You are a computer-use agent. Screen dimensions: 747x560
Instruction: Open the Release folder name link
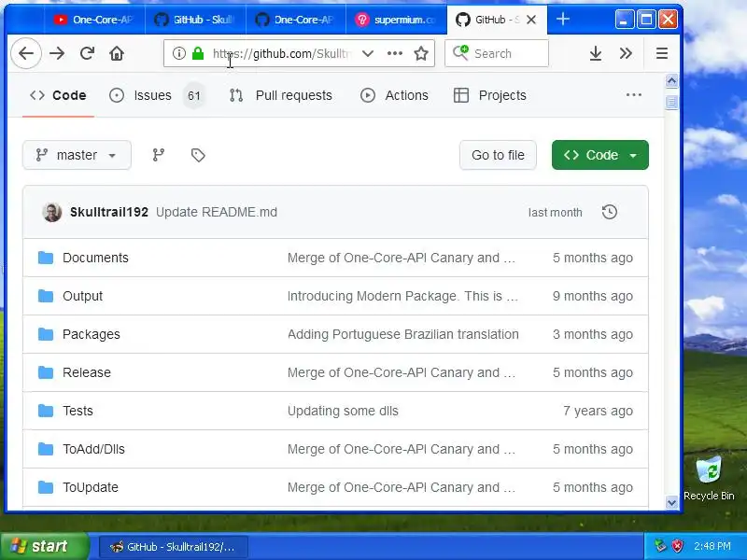(x=86, y=372)
